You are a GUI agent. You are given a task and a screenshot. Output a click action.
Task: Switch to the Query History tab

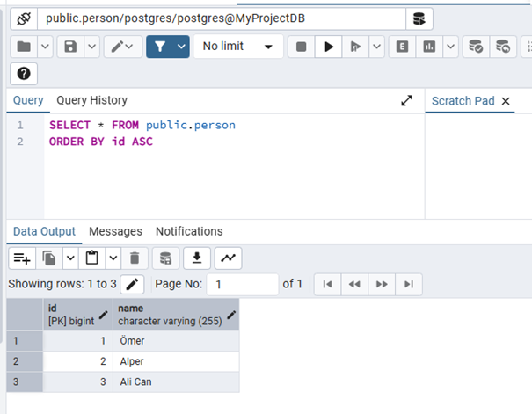(91, 100)
